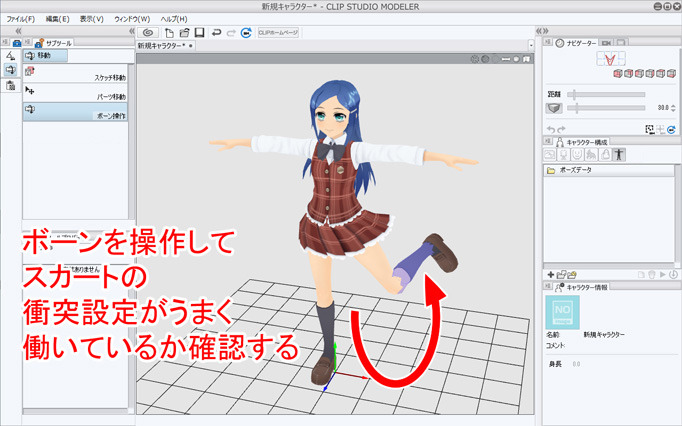The width and height of the screenshot is (682, 426).
Task: Collapse the tool palette with its « arrows
Action: (18, 31)
